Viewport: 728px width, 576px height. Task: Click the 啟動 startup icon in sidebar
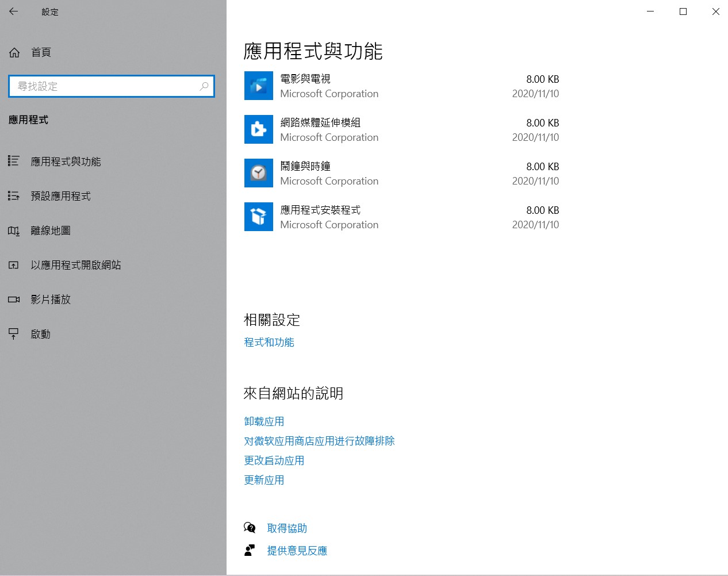(13, 333)
